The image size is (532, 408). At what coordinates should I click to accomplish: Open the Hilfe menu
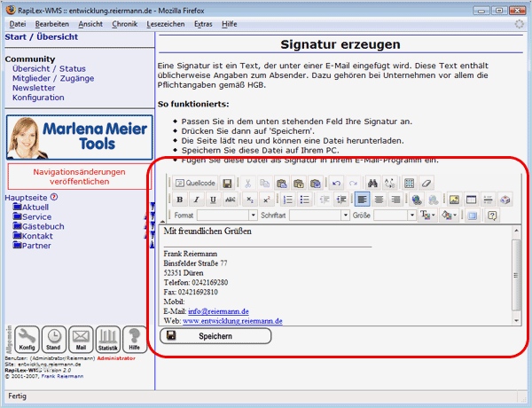[x=229, y=24]
